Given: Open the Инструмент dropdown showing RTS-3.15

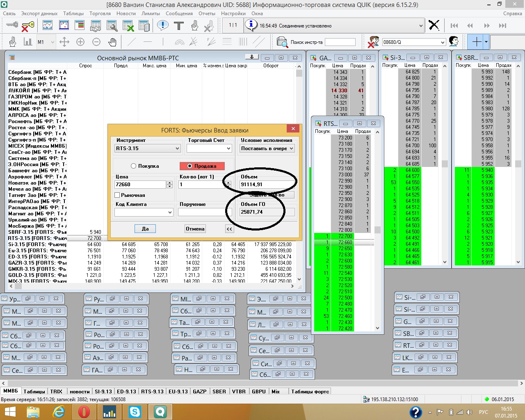Looking at the screenshot, I should [x=147, y=148].
